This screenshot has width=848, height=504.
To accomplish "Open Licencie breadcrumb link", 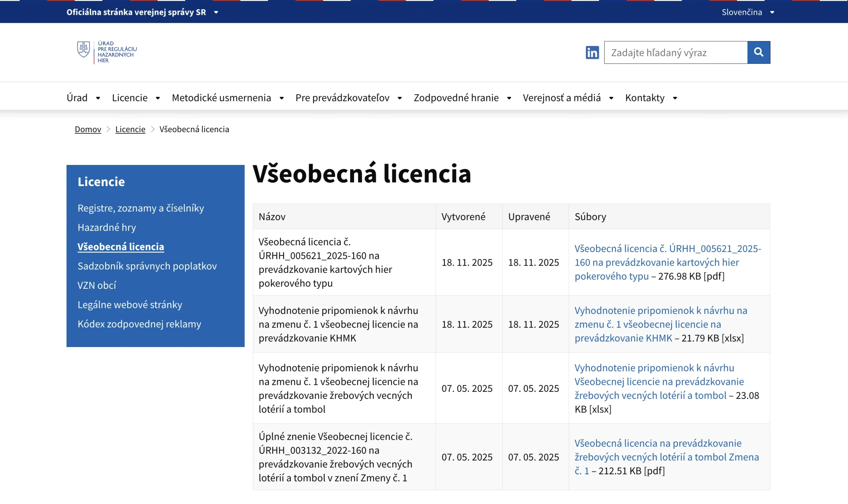I will pos(130,129).
